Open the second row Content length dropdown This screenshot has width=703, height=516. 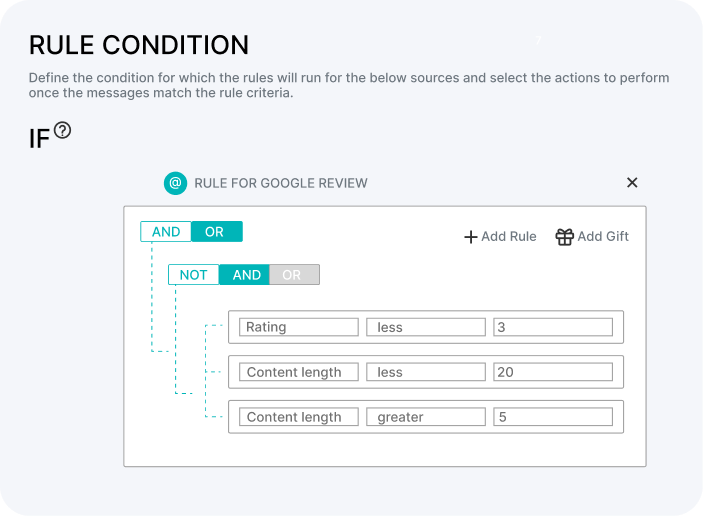(299, 372)
